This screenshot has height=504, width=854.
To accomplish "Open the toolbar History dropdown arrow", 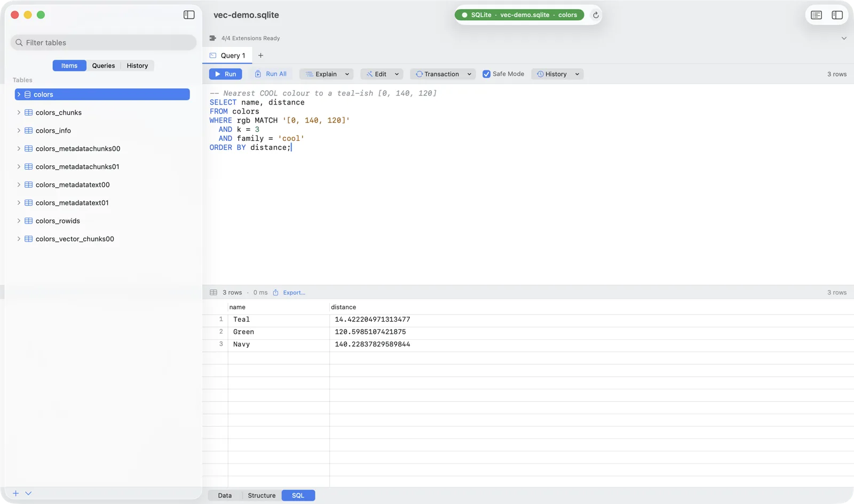I will click(577, 74).
